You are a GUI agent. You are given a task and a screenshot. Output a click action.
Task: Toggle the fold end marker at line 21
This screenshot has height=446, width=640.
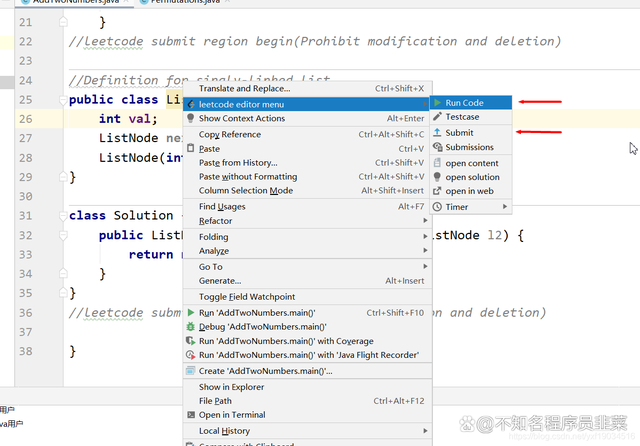[63, 22]
